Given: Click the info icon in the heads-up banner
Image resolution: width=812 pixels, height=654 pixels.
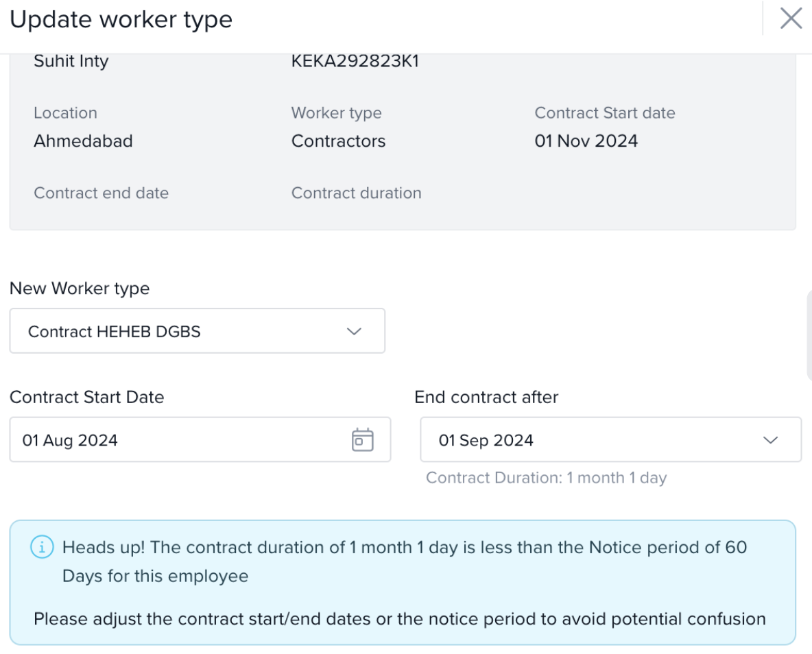Looking at the screenshot, I should pos(43,548).
